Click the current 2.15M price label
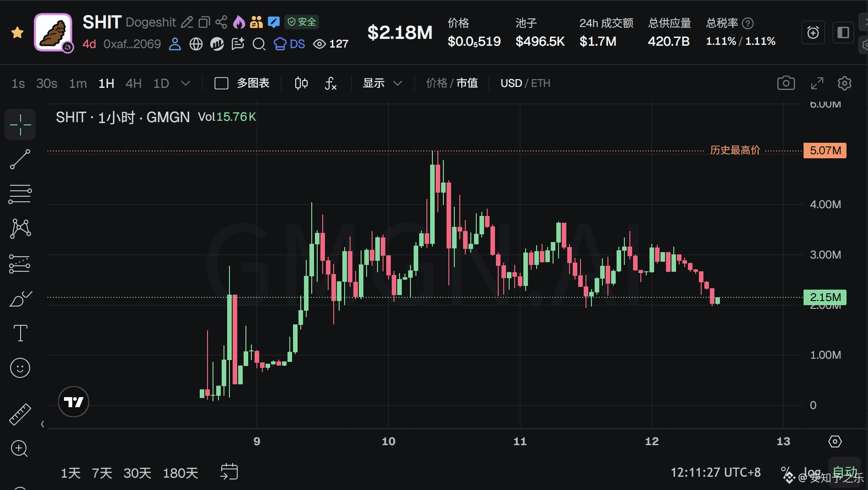 click(825, 297)
